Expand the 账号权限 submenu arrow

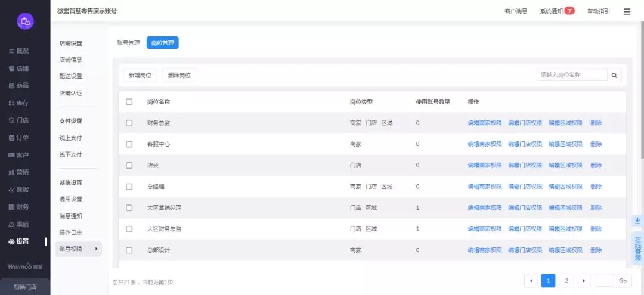97,249
